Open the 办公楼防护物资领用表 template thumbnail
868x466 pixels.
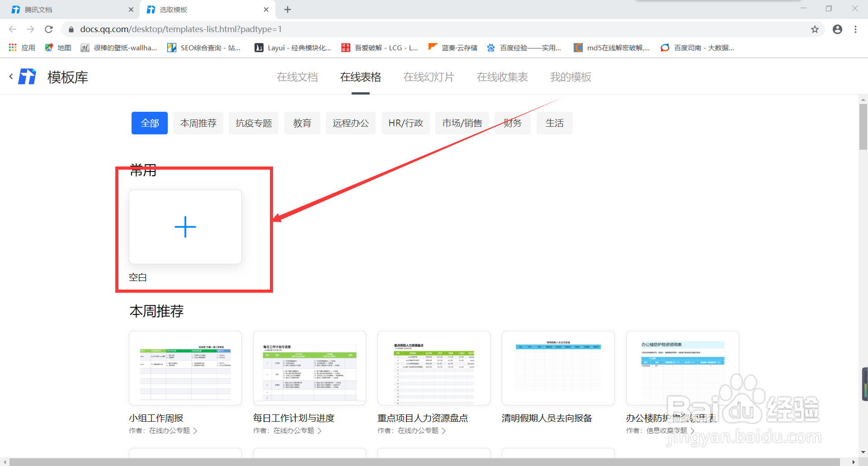point(683,368)
